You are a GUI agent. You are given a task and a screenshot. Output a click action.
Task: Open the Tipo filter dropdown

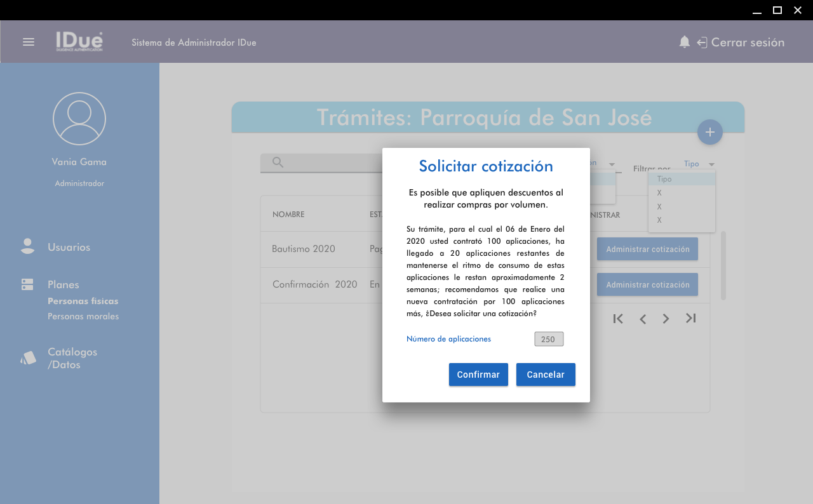click(699, 164)
